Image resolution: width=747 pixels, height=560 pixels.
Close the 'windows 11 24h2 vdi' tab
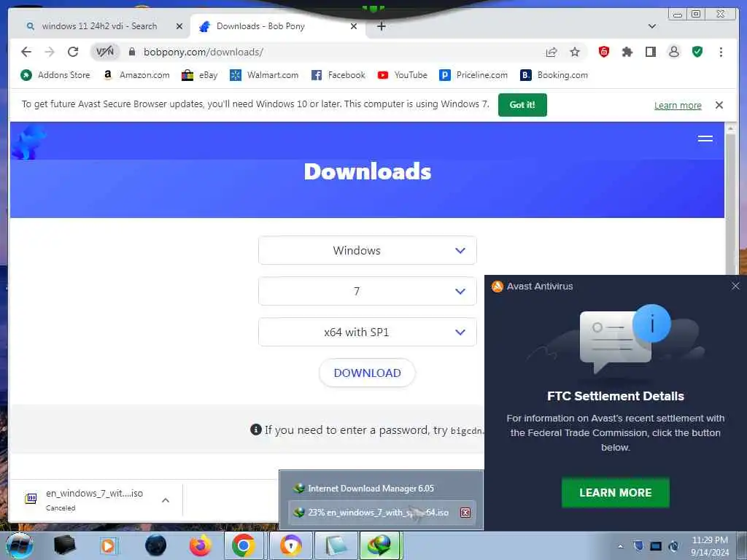[x=179, y=26]
